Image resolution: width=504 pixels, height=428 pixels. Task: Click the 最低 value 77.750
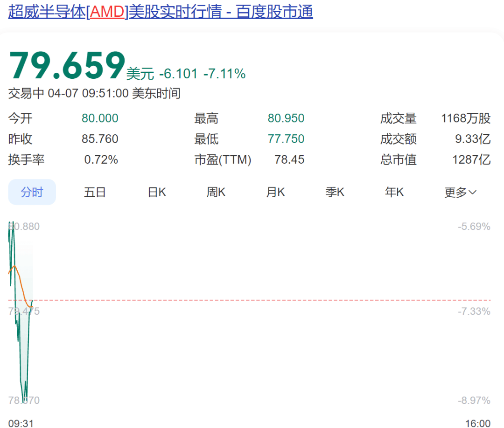[286, 139]
